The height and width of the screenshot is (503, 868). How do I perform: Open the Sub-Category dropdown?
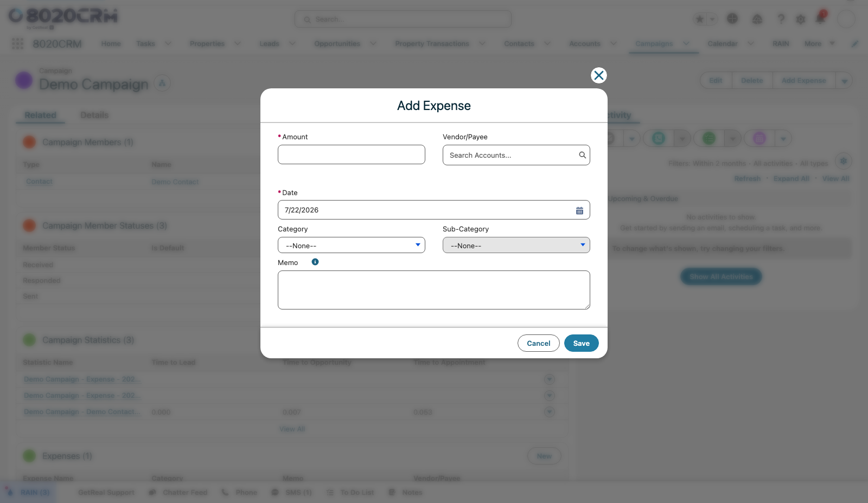point(516,246)
